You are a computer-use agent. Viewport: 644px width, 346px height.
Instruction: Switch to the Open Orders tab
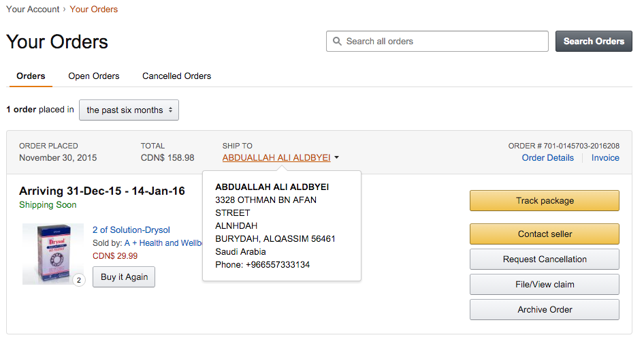click(94, 76)
